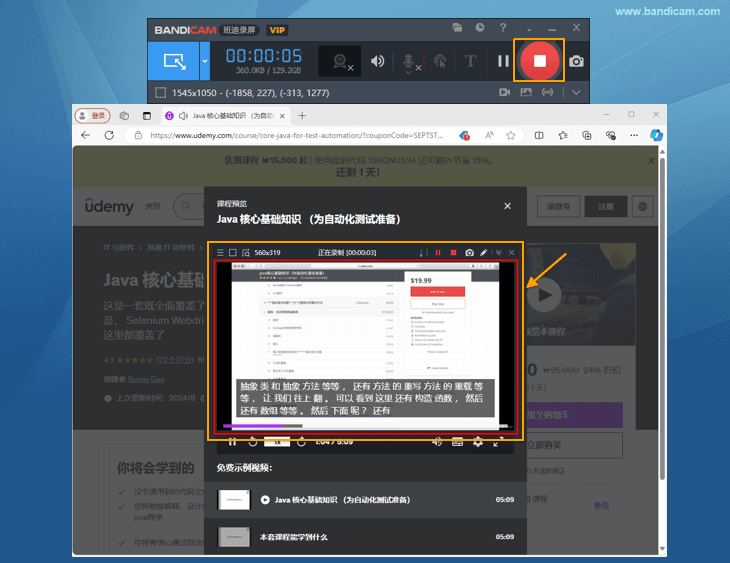Pause the Bandicam recording
This screenshot has height=563, width=730.
[x=503, y=61]
